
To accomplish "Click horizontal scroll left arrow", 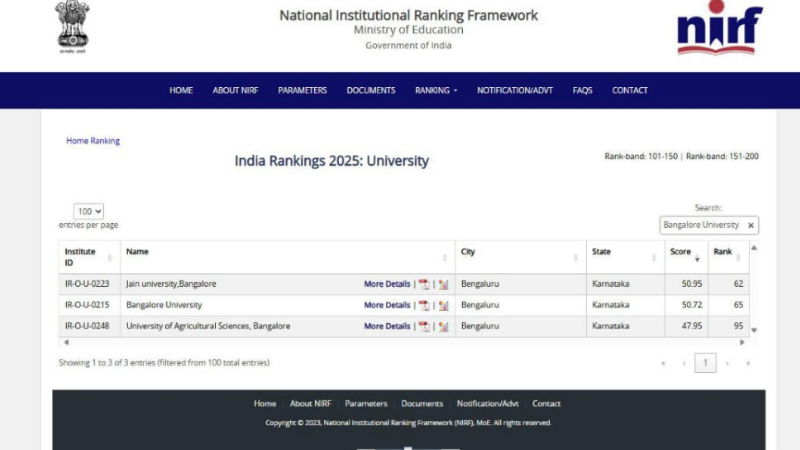I will [66, 342].
